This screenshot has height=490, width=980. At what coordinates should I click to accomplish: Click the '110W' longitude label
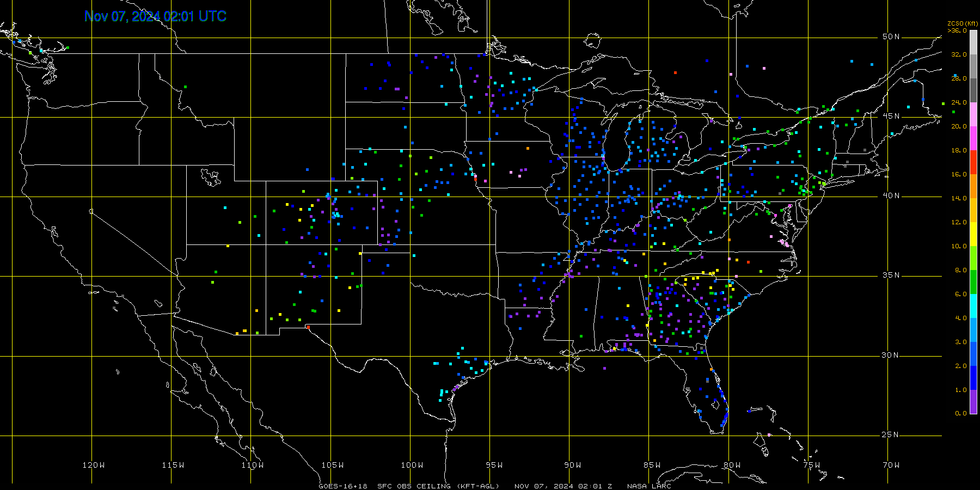pyautogui.click(x=253, y=465)
